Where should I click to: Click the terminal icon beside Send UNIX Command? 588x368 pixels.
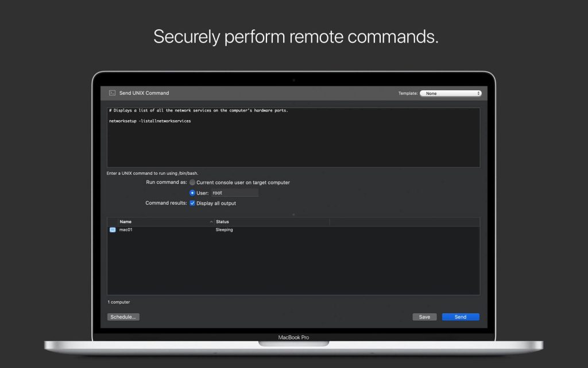pos(111,93)
